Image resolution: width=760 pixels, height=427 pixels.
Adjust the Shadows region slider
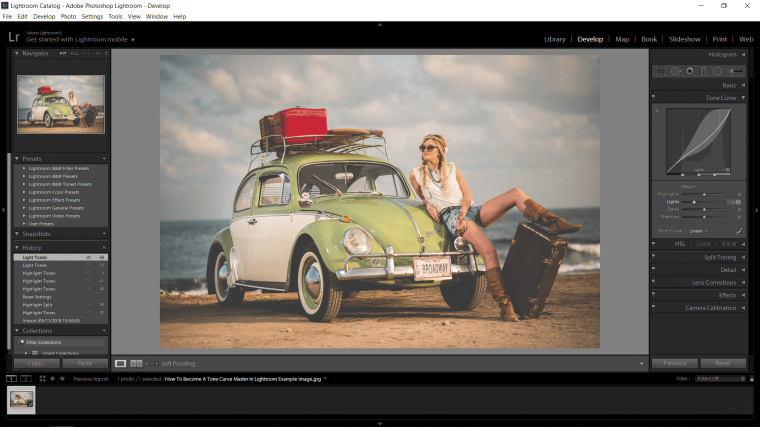click(x=704, y=217)
